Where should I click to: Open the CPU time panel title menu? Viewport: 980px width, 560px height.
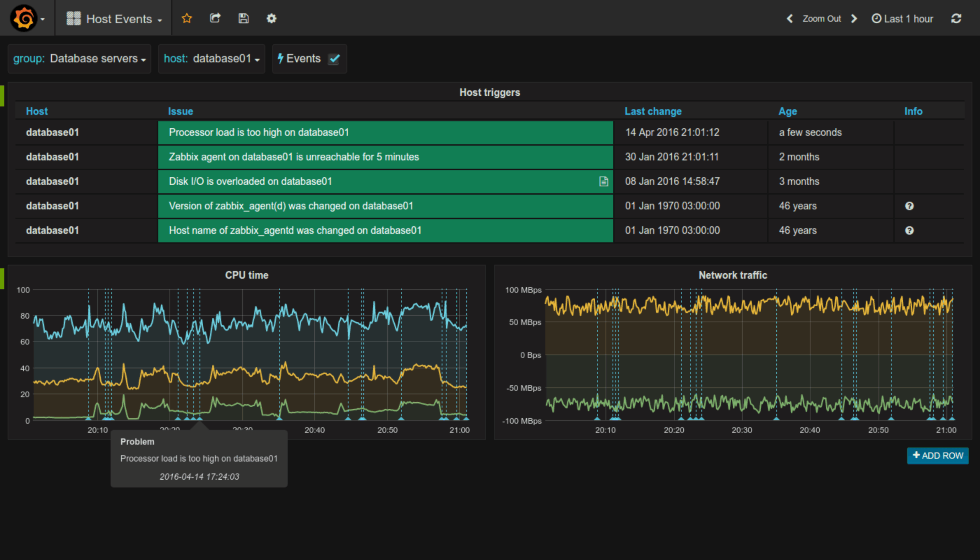[x=247, y=275]
